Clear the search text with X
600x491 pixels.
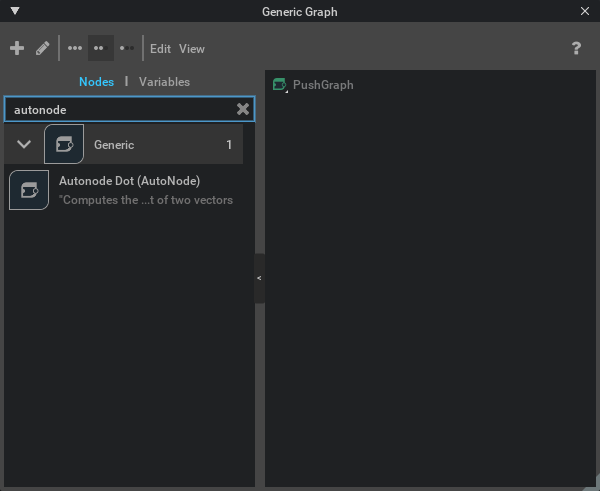(x=243, y=109)
